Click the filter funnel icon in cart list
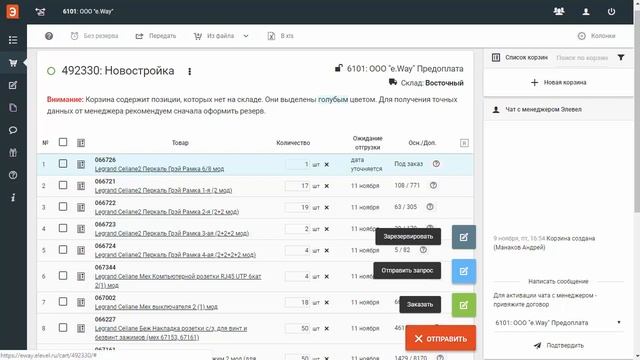This screenshot has height=360, width=640. [621, 58]
